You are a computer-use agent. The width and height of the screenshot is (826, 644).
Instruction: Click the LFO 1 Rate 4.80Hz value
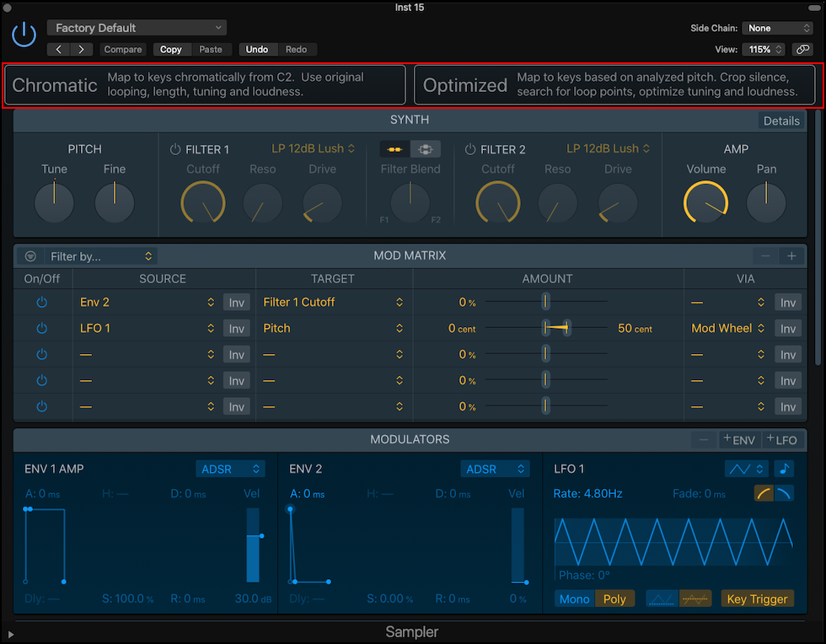[588, 494]
